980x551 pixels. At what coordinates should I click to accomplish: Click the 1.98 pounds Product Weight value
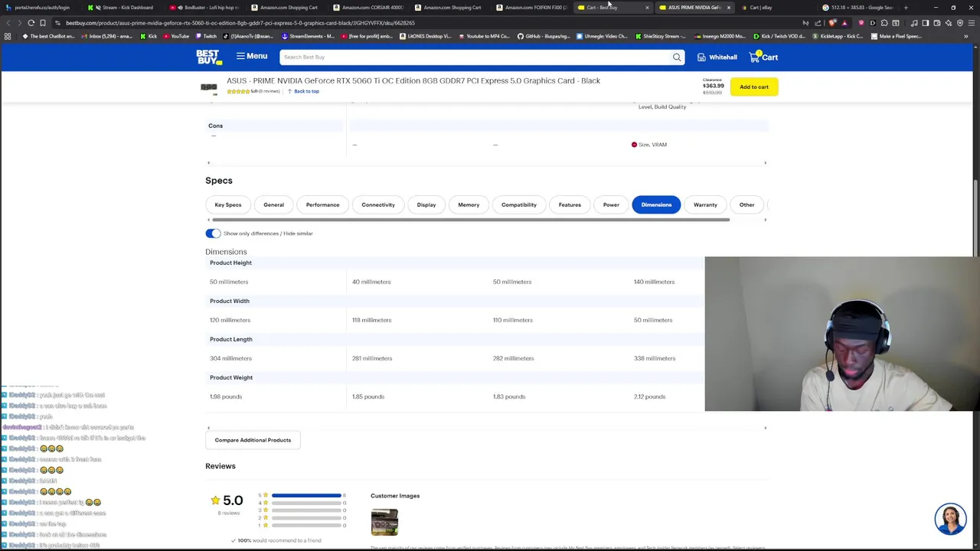[226, 396]
